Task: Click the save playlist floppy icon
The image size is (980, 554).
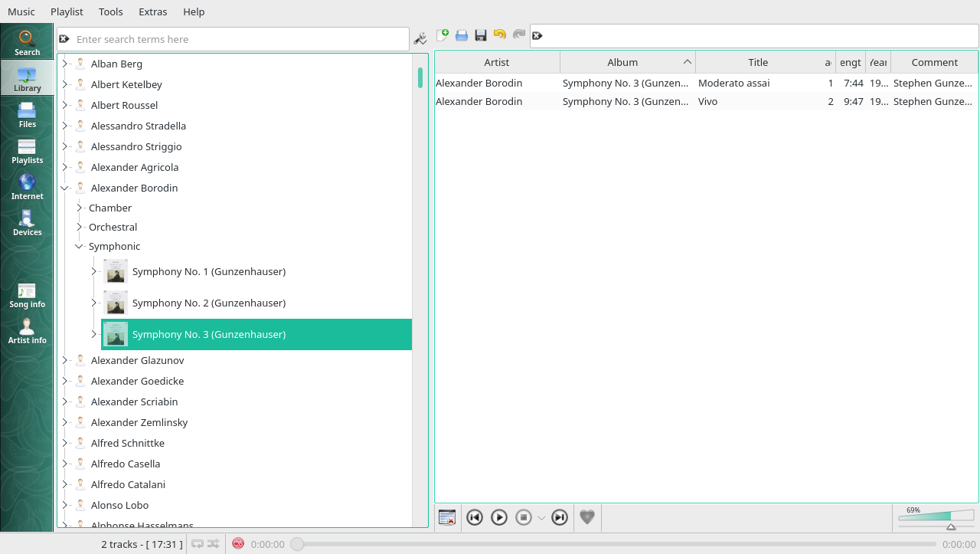Action: [x=481, y=35]
